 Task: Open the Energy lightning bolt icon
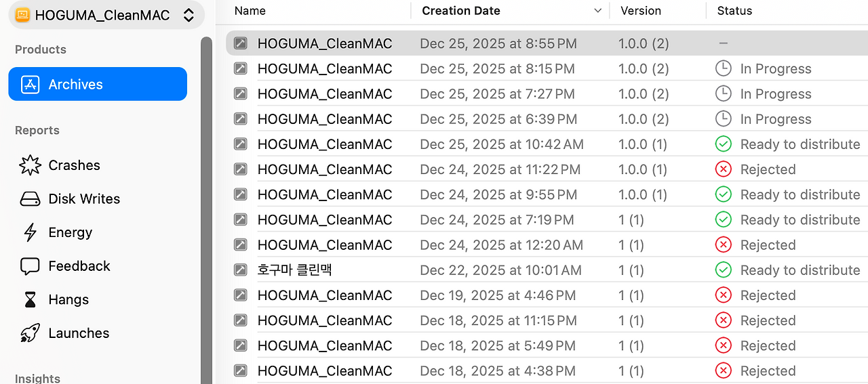[x=31, y=232]
